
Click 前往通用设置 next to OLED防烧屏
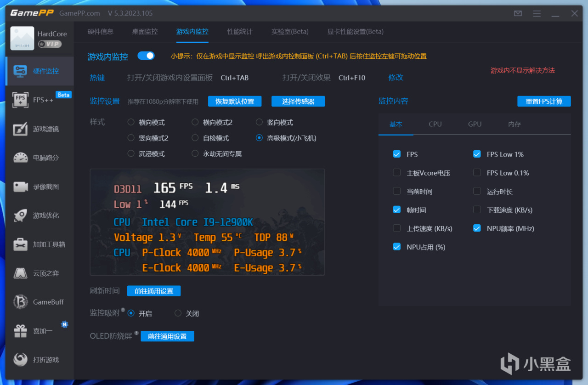(x=167, y=336)
